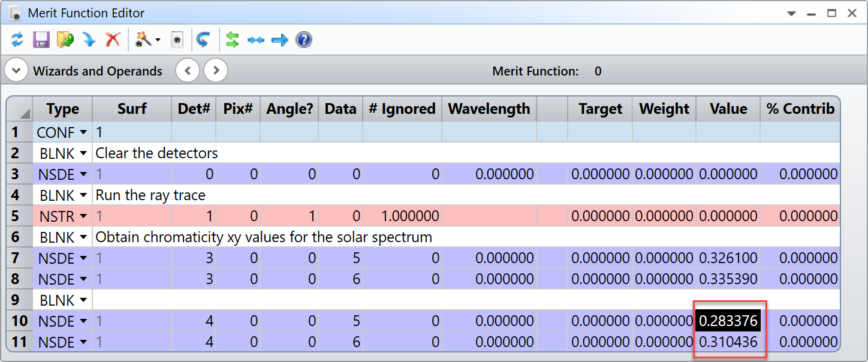Image resolution: width=868 pixels, height=362 pixels.
Task: Save the merit function using the floppy disk icon
Action: (x=41, y=40)
